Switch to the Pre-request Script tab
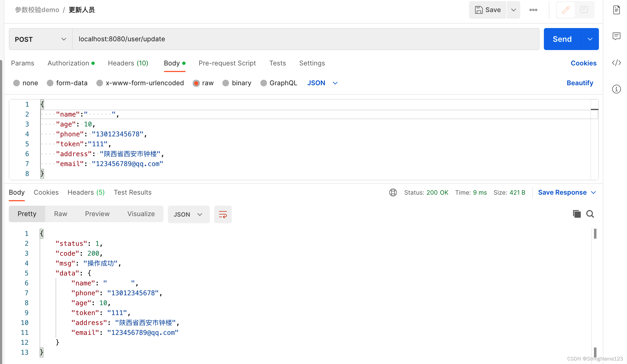The width and height of the screenshot is (627, 364). click(227, 63)
